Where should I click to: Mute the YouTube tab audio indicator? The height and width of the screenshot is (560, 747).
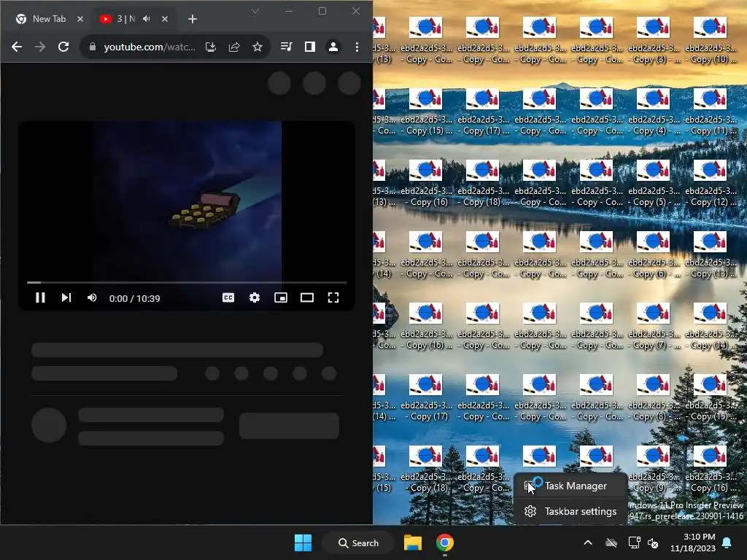pos(147,18)
